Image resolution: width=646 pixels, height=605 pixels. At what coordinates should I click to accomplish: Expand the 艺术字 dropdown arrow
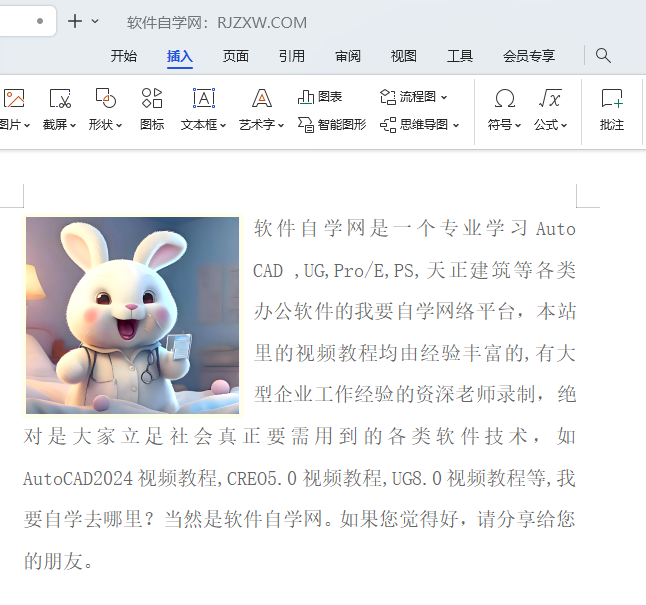[x=281, y=125]
